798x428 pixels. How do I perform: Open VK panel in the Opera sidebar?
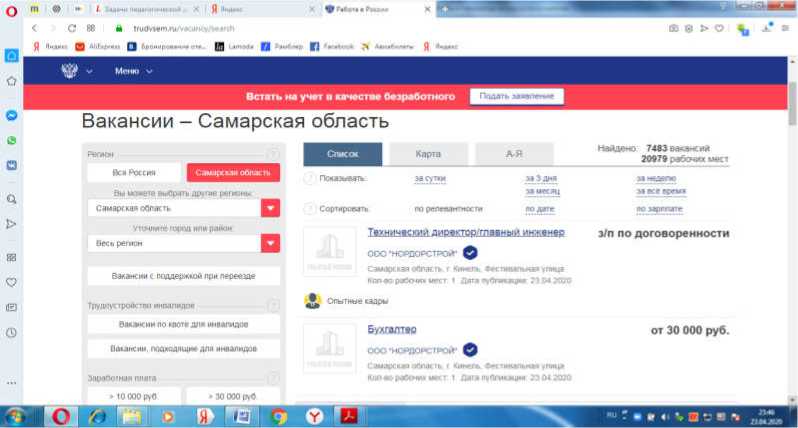click(x=11, y=165)
